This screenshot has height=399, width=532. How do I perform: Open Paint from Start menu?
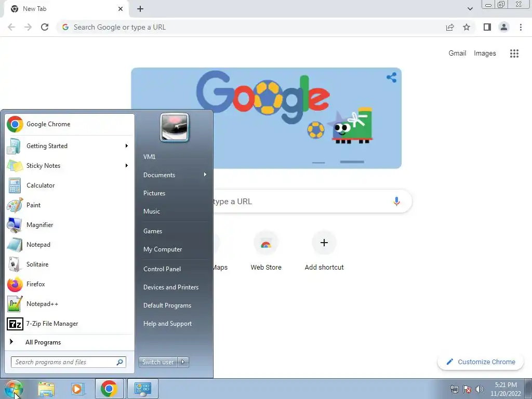pyautogui.click(x=70, y=205)
